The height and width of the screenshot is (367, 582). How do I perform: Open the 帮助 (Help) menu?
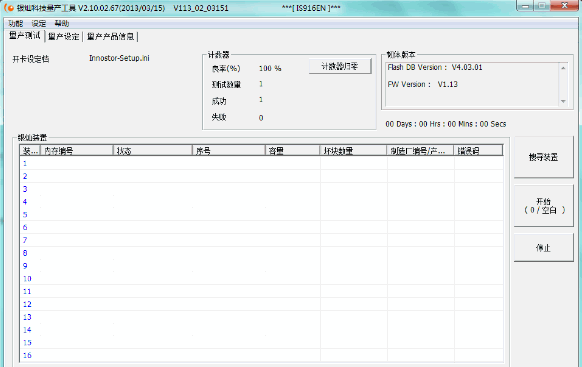coord(62,24)
